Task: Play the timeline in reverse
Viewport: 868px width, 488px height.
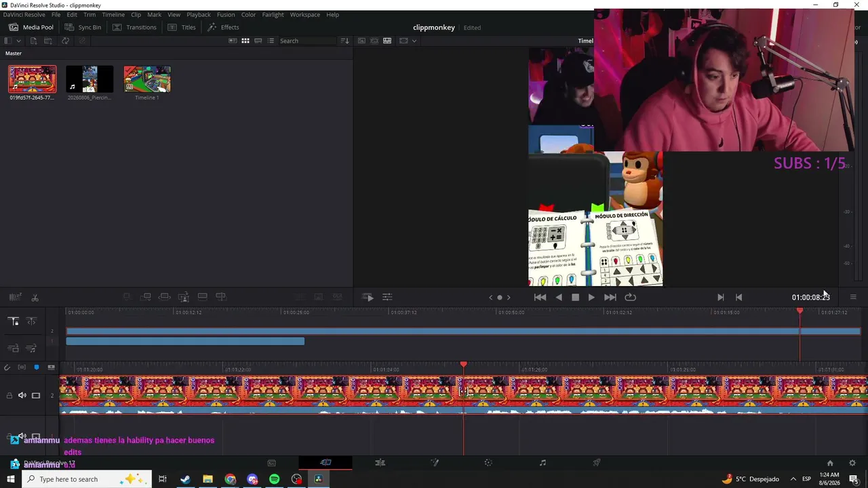Action: coord(559,297)
